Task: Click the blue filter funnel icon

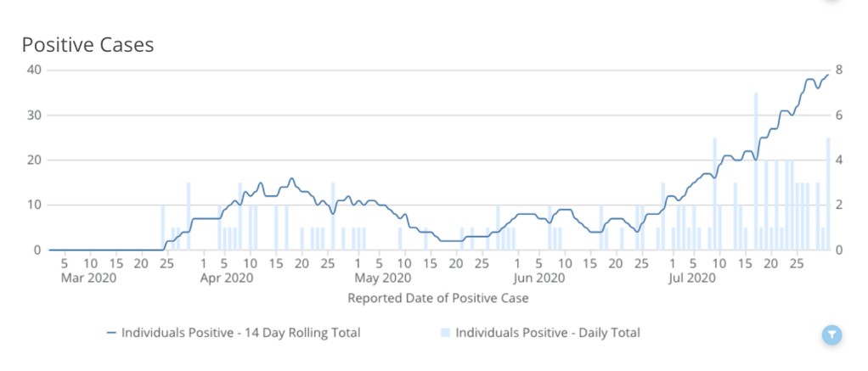Action: click(x=832, y=335)
